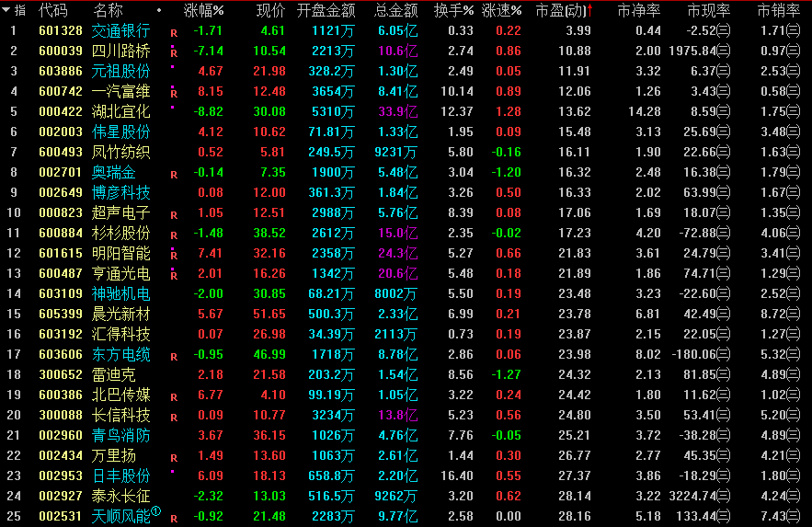Select stock name 汇得科技
Screen dimensions: 812x527
pos(120,334)
